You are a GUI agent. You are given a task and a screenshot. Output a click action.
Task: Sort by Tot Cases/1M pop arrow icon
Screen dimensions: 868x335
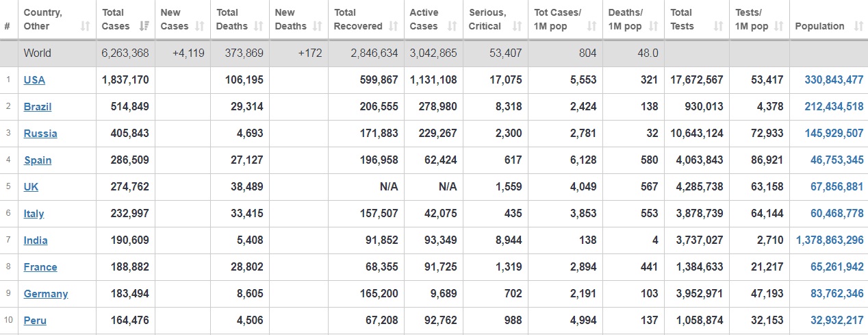coord(591,26)
